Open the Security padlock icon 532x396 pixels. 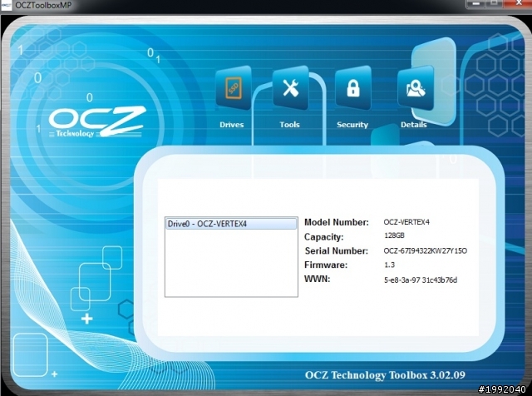pyautogui.click(x=352, y=88)
